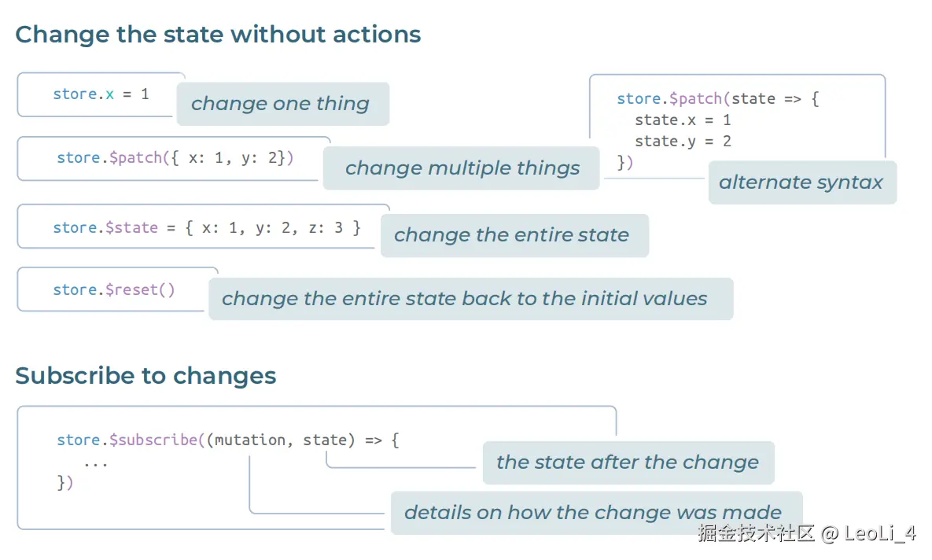The height and width of the screenshot is (560, 932).
Task: Click the "Change the state without actions" heading
Action: click(218, 35)
